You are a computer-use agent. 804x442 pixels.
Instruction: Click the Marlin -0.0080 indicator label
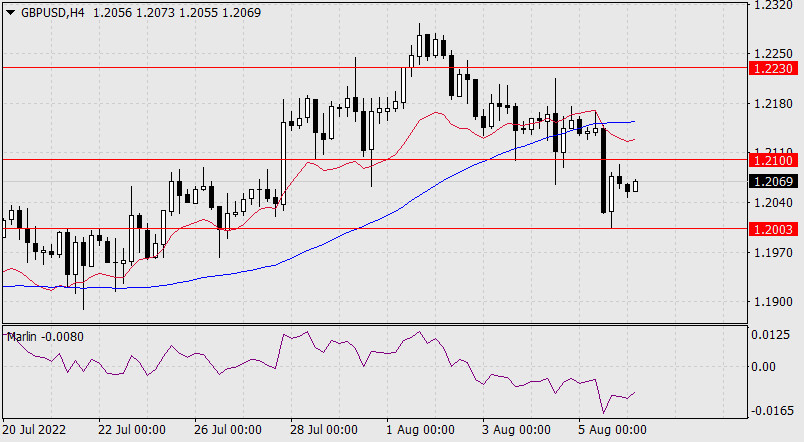[45, 336]
